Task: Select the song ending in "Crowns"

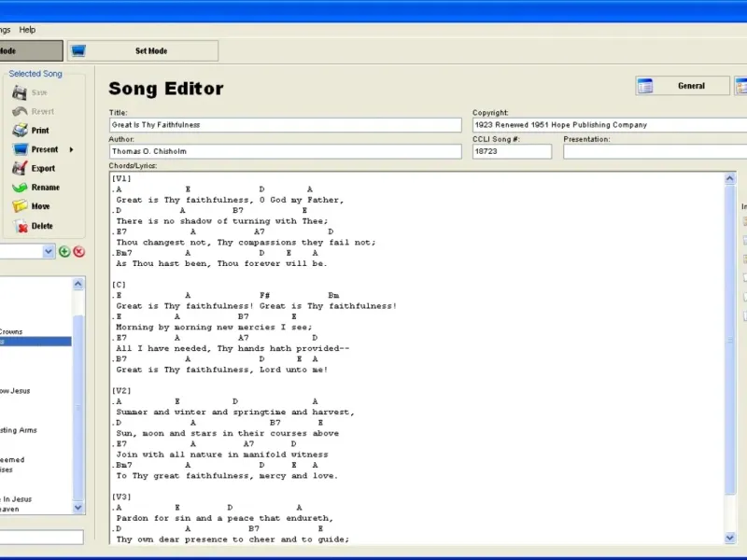Action: pos(11,331)
